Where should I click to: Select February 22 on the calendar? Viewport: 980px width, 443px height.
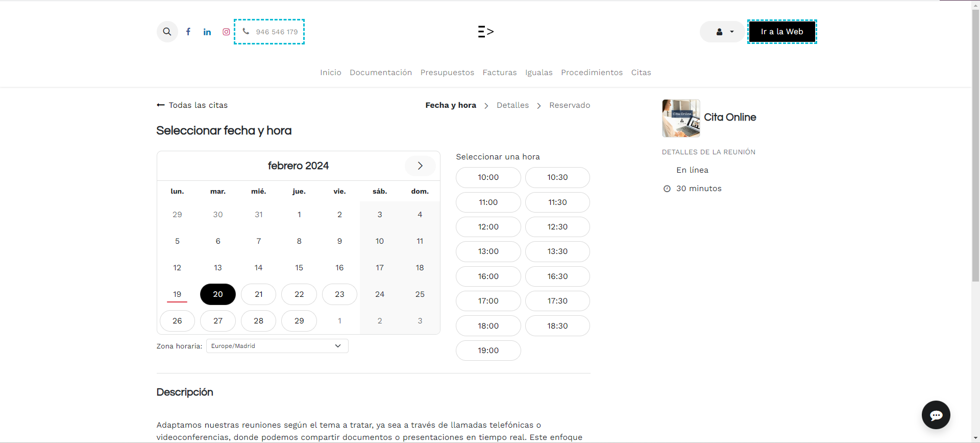(x=299, y=294)
